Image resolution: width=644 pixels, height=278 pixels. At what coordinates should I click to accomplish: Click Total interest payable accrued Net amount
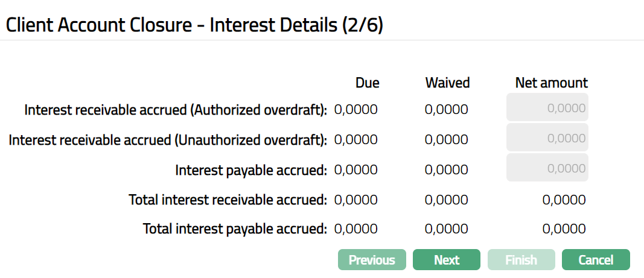tap(564, 229)
